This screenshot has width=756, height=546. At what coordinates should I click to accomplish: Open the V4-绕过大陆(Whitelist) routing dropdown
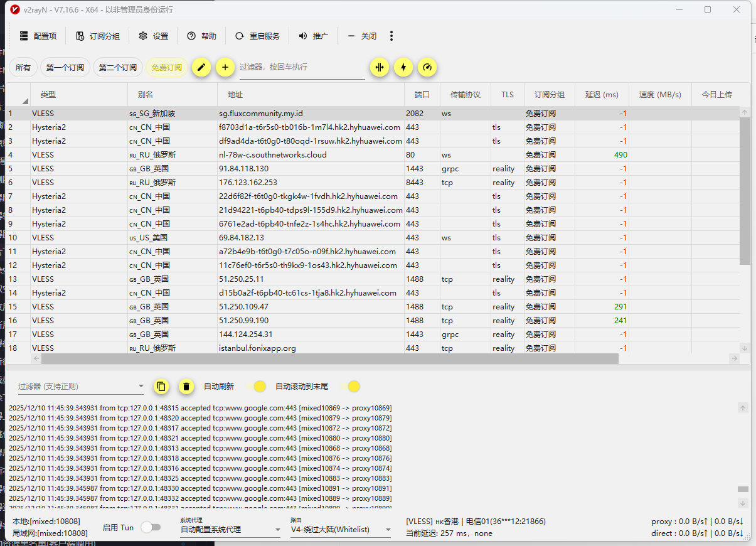pyautogui.click(x=340, y=529)
